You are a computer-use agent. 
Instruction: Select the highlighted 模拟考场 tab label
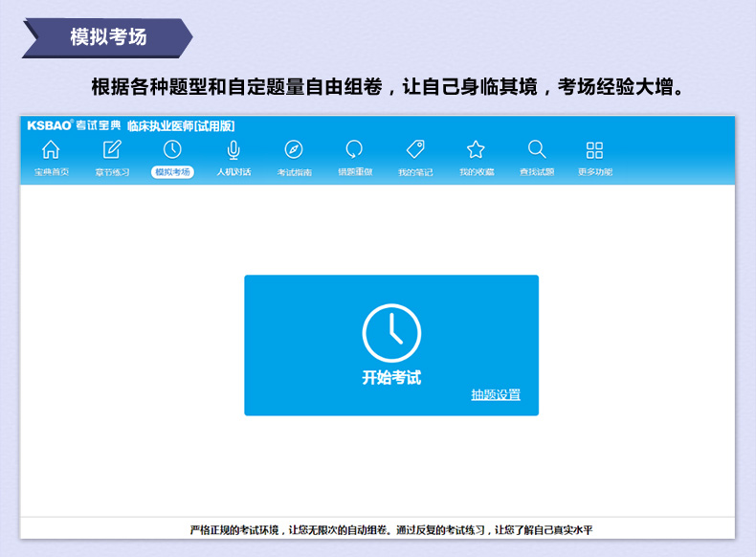click(x=172, y=172)
